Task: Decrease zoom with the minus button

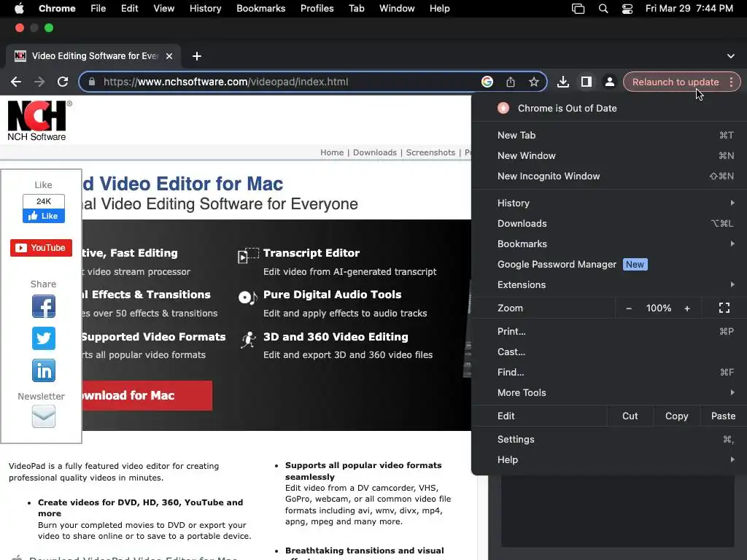Action: (x=629, y=308)
